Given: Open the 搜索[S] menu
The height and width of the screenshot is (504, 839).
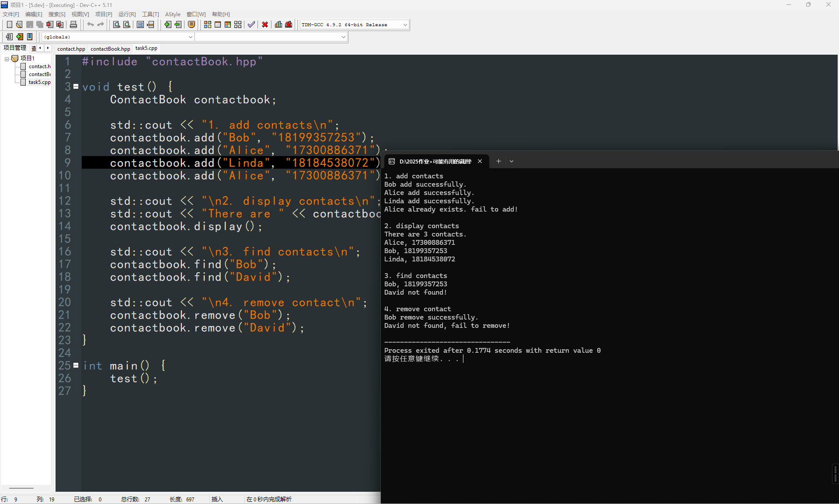Looking at the screenshot, I should (x=57, y=14).
